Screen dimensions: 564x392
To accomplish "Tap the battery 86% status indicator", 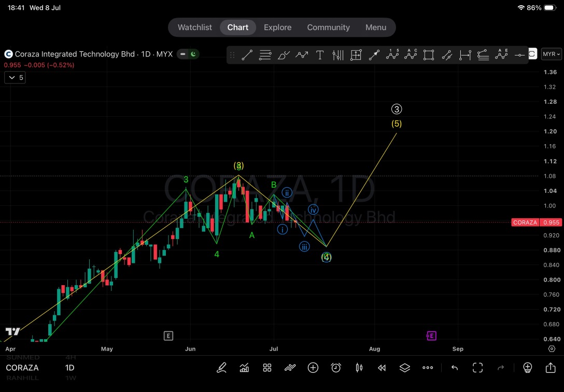I will click(x=542, y=8).
